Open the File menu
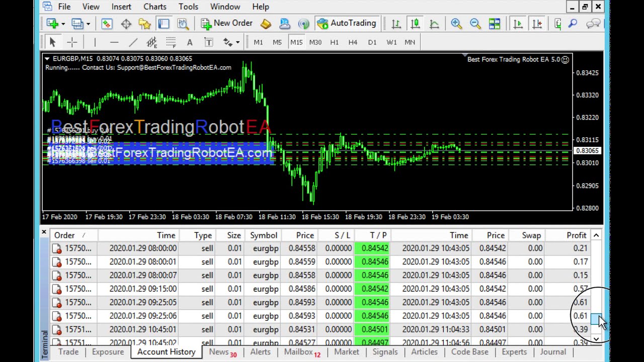644x362 pixels. [64, 7]
